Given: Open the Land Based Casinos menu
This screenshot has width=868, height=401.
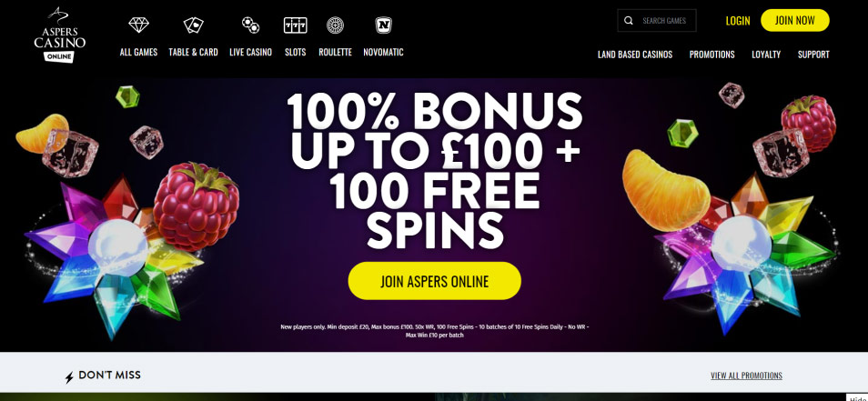Looking at the screenshot, I should point(635,55).
